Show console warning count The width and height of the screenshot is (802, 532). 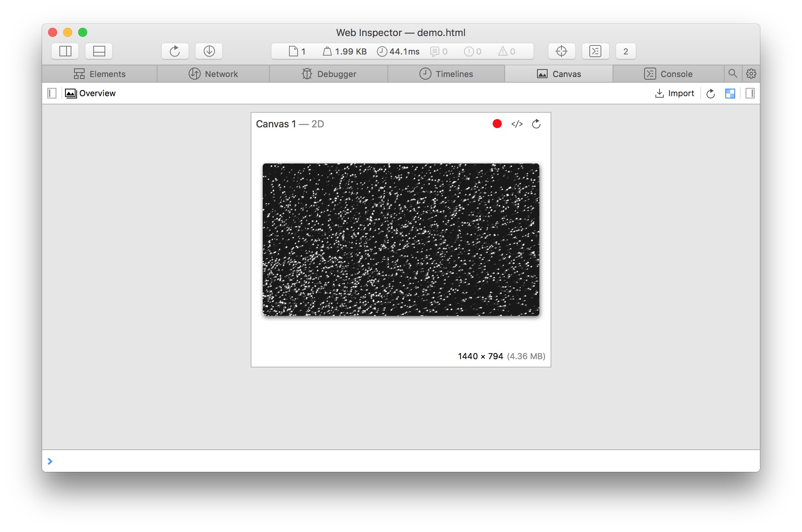tap(506, 51)
